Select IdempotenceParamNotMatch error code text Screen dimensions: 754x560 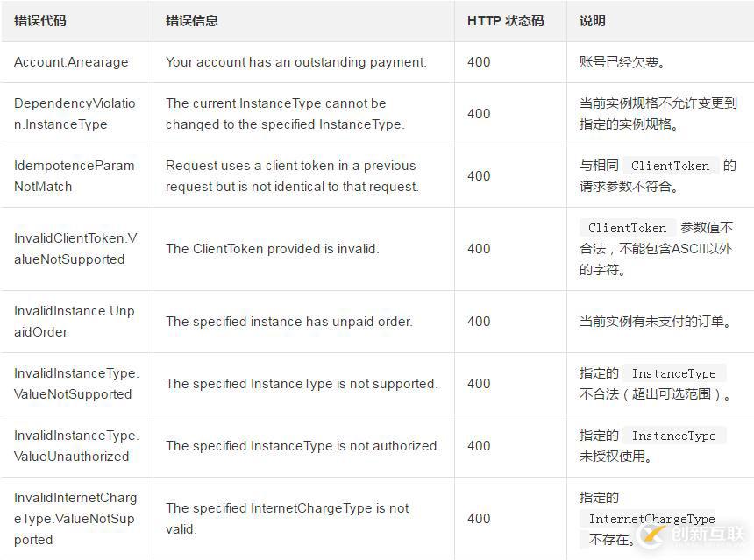[74, 176]
